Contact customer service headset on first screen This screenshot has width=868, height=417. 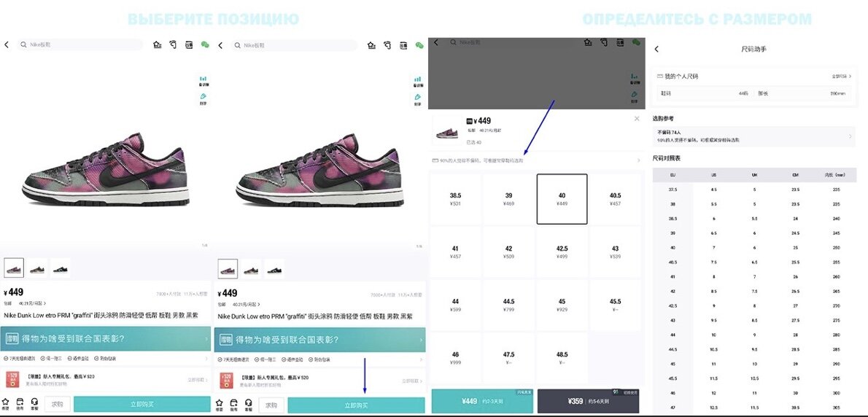34,405
